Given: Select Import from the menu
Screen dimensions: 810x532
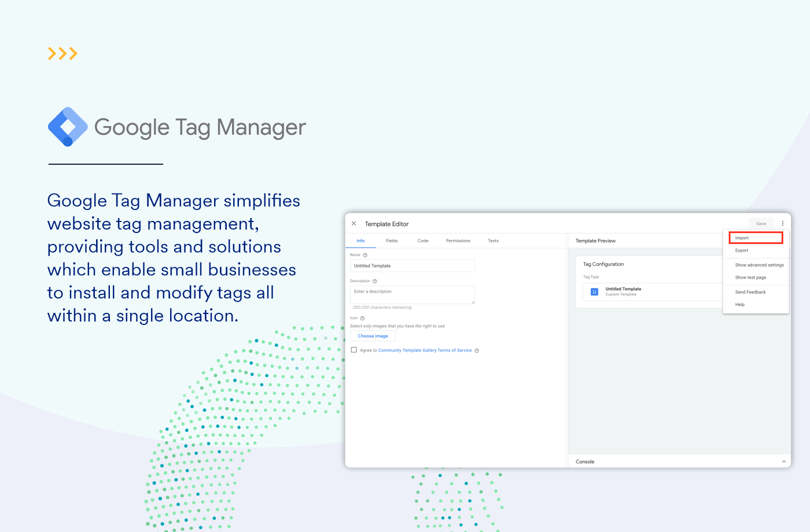Looking at the screenshot, I should pyautogui.click(x=756, y=238).
